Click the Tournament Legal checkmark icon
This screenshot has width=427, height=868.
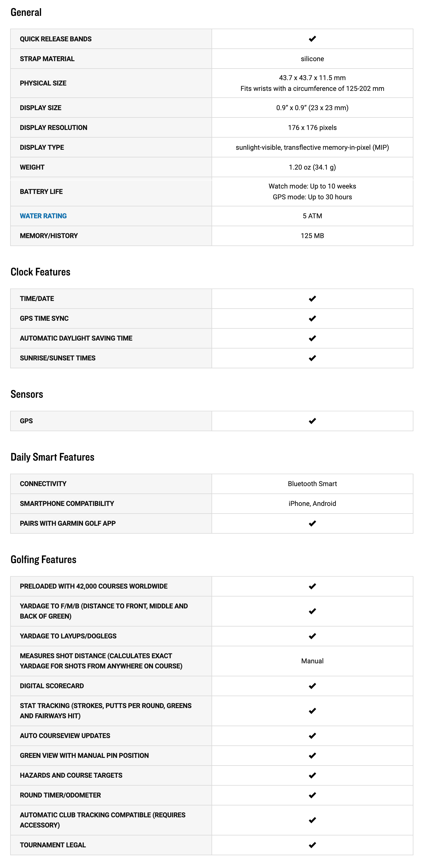pos(312,845)
